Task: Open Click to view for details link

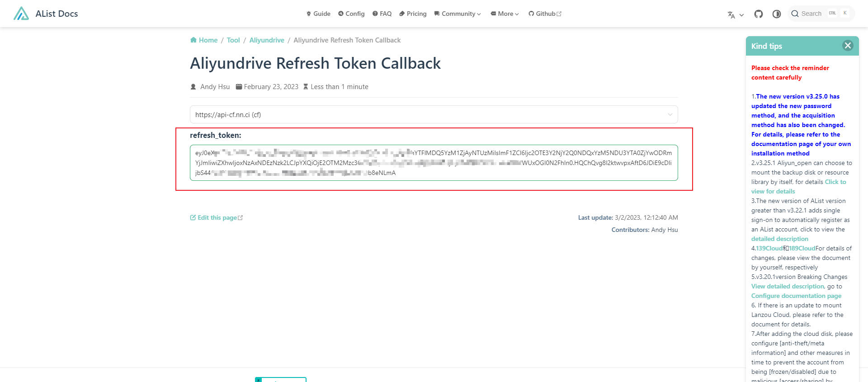Action: [x=799, y=187]
